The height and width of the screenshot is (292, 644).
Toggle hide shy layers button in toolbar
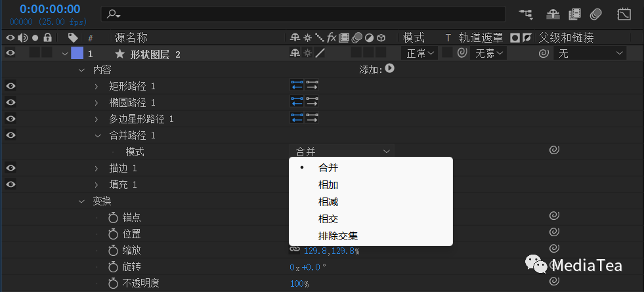pyautogui.click(x=552, y=14)
